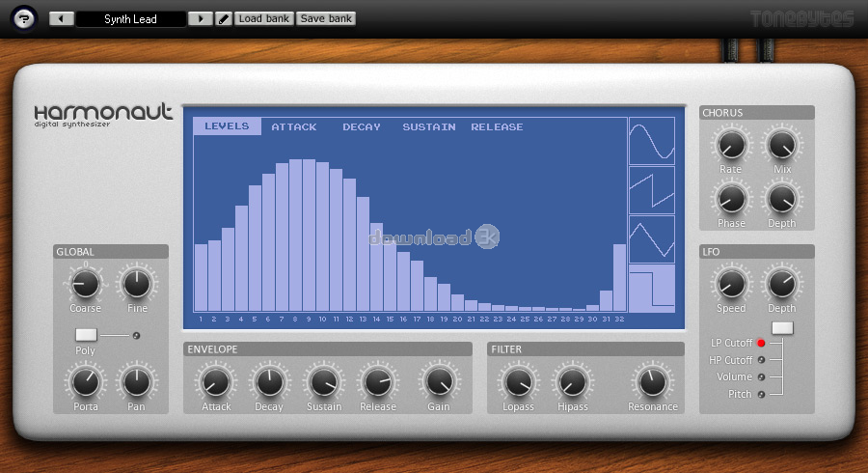Screen dimensions: 868x473
Task: Go to next preset arrow
Action: click(x=201, y=18)
